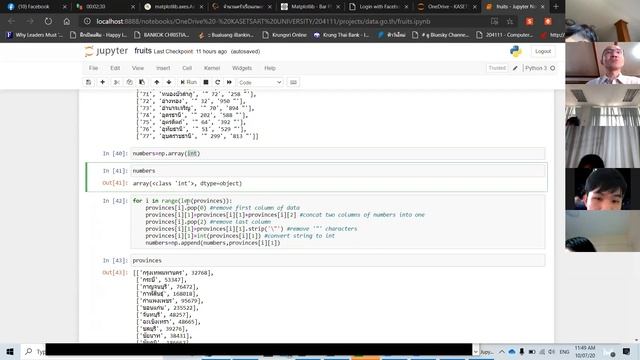Switch to the Facebook browser tab
640x360 pixels.
click(36, 7)
